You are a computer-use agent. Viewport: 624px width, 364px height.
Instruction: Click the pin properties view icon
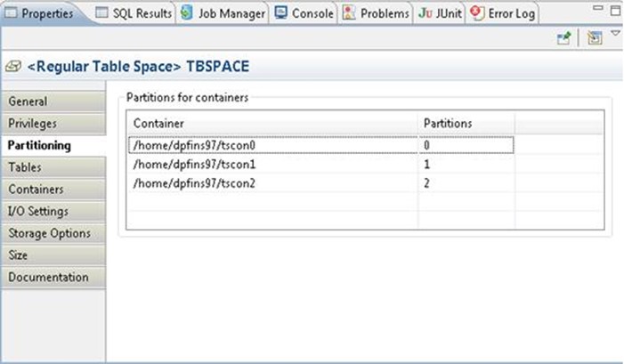tap(563, 38)
